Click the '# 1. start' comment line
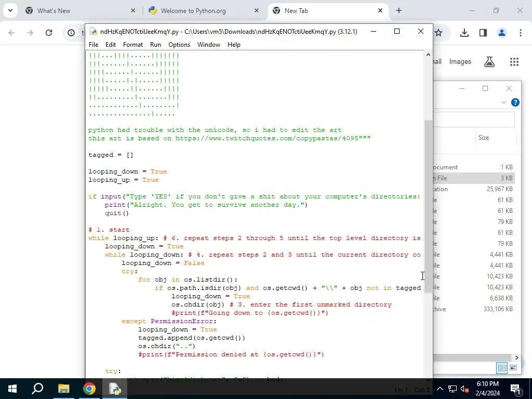The height and width of the screenshot is (399, 532). 109,230
